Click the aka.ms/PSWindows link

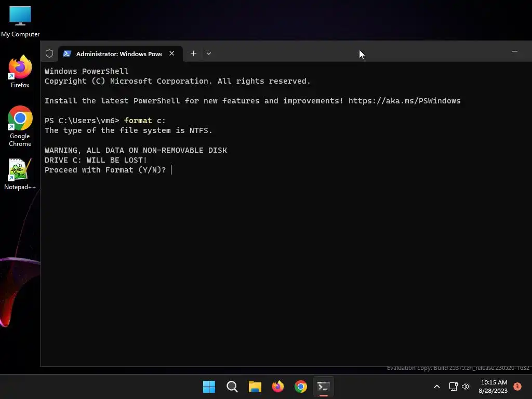pyautogui.click(x=404, y=101)
